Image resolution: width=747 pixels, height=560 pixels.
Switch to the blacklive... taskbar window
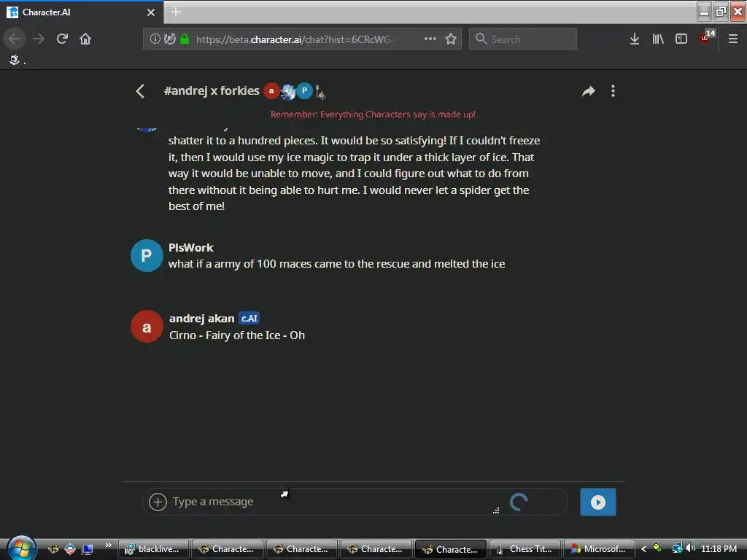(153, 549)
